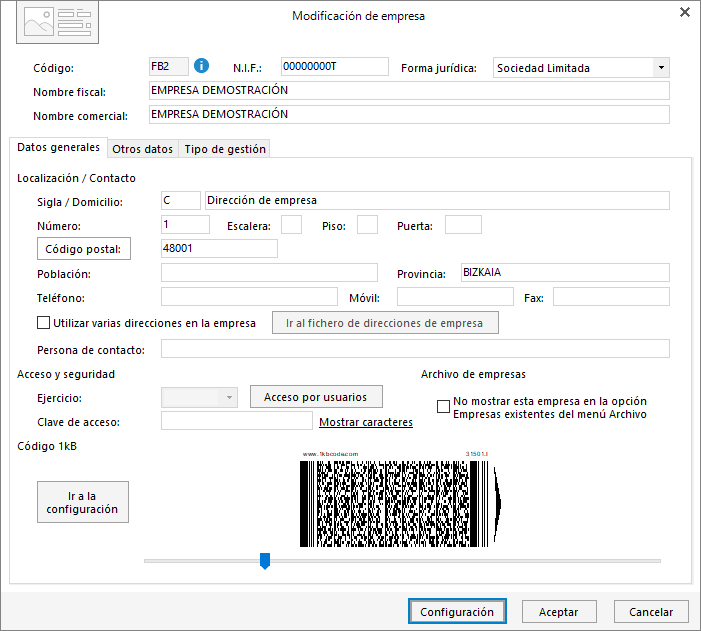701x631 pixels.
Task: Click the Número input field
Action: point(185,224)
